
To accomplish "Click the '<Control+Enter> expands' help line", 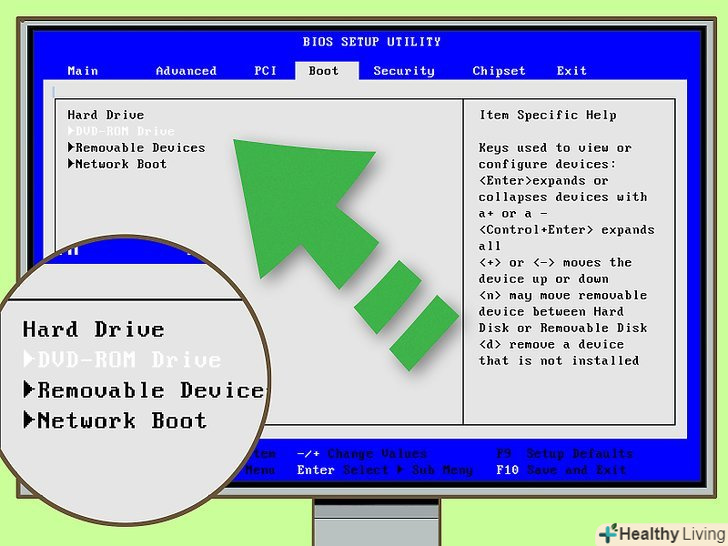I will click(x=566, y=230).
